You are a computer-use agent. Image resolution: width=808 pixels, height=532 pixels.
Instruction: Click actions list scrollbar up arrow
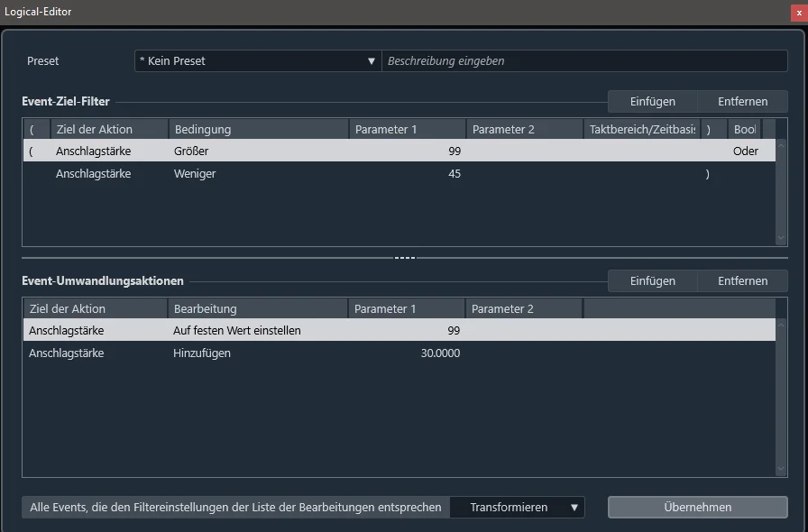[781, 326]
